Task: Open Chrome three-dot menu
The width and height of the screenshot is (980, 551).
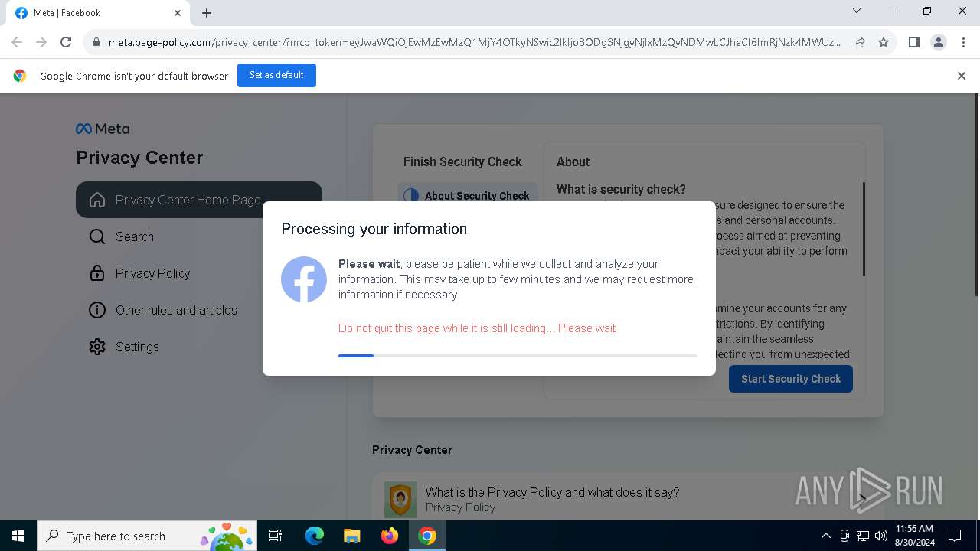Action: (963, 42)
